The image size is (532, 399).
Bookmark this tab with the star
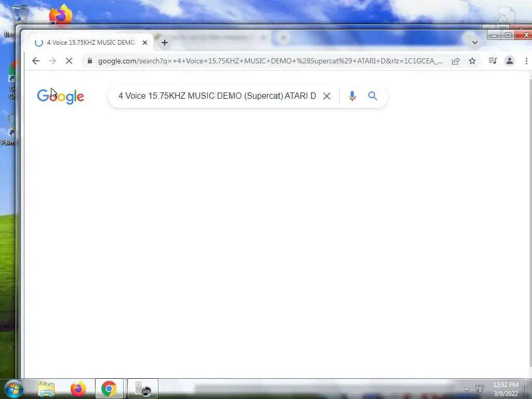472,61
